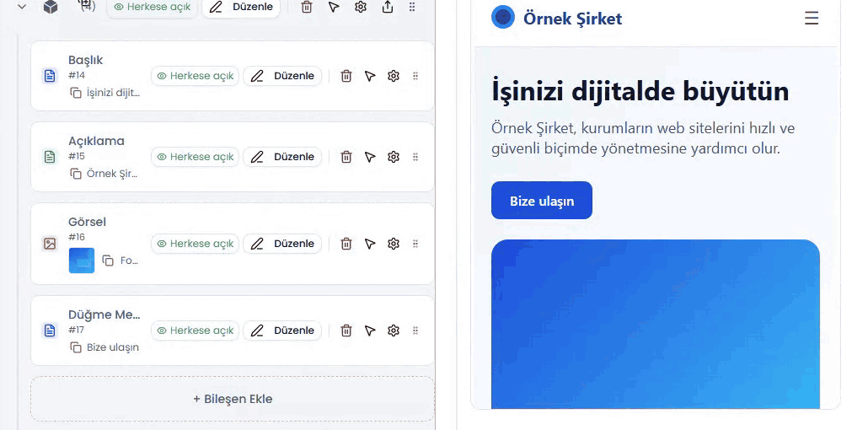Screen dimensions: 868x430
Task: Select heading 'İşinizi dijitalde büyütün' in preview
Action: pyautogui.click(x=640, y=91)
